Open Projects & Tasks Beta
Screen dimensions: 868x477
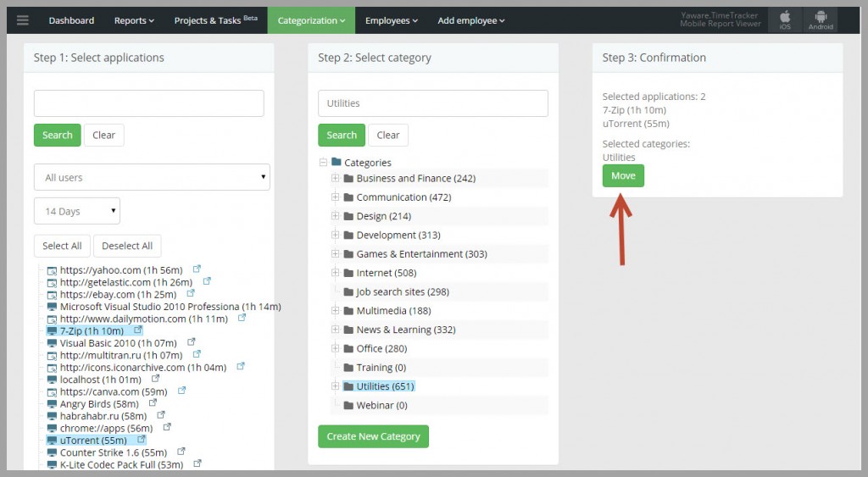coord(216,20)
